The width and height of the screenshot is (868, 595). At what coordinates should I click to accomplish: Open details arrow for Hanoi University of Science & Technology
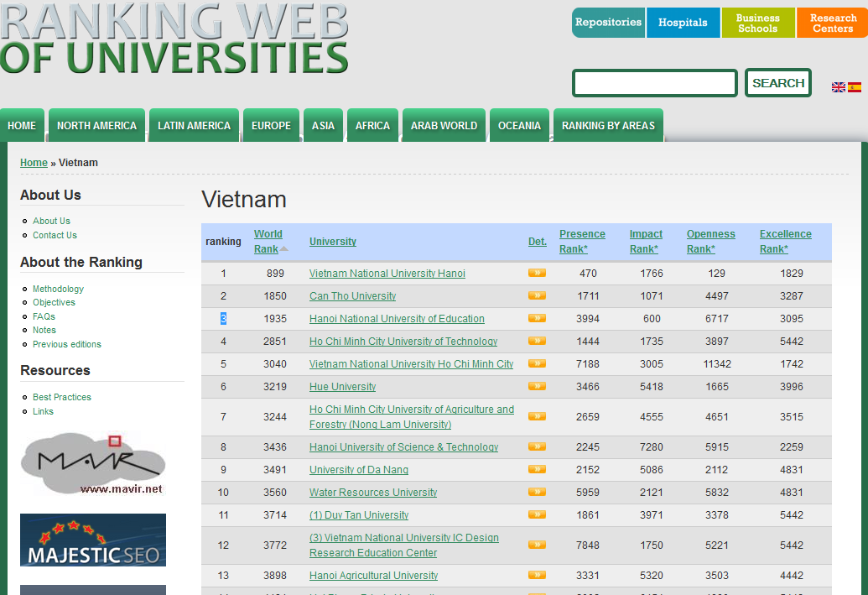(537, 446)
